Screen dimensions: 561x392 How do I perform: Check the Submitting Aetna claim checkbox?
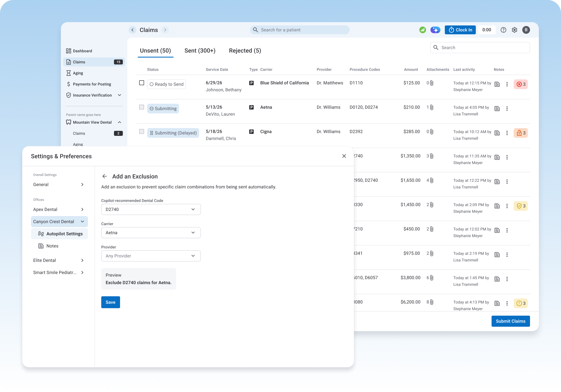pos(142,107)
